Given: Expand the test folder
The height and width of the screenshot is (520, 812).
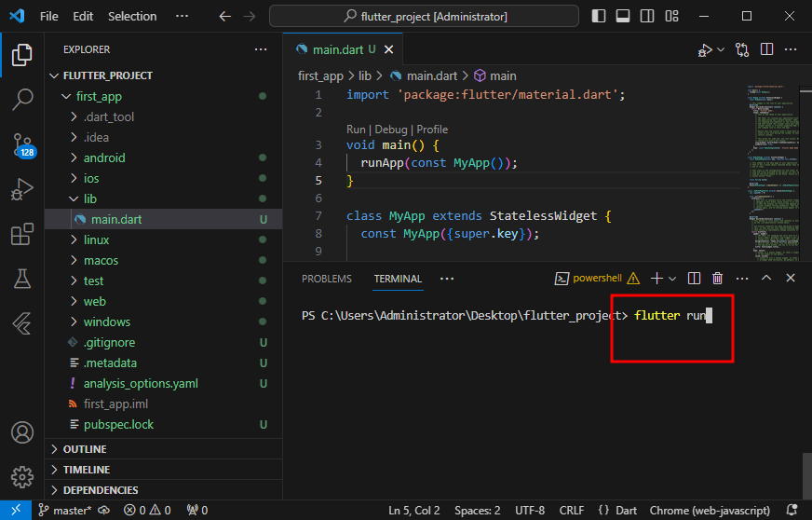Looking at the screenshot, I should pos(163,281).
